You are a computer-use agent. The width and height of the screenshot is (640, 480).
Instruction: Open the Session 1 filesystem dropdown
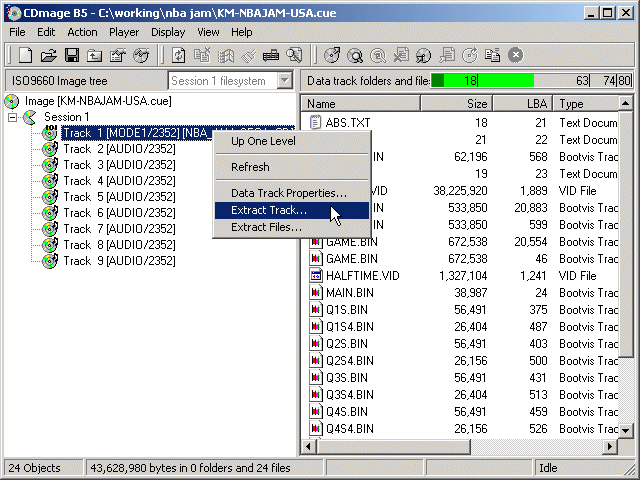(x=284, y=80)
